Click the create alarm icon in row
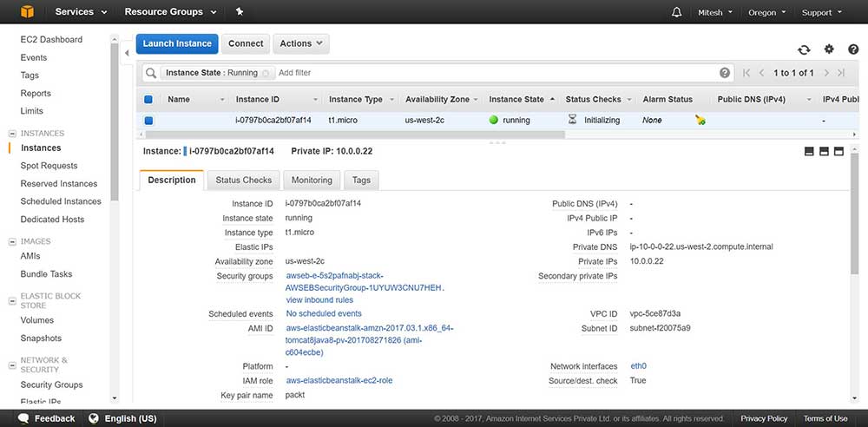The width and height of the screenshot is (868, 427). pos(700,121)
